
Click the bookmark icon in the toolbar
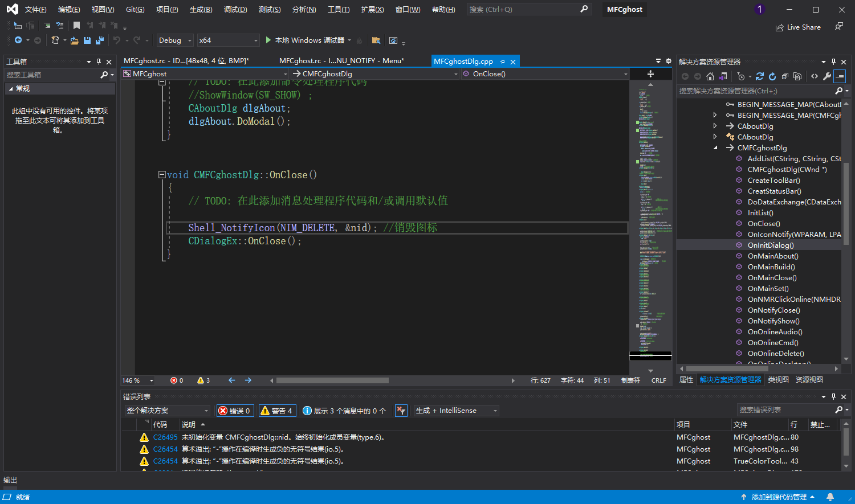(76, 26)
